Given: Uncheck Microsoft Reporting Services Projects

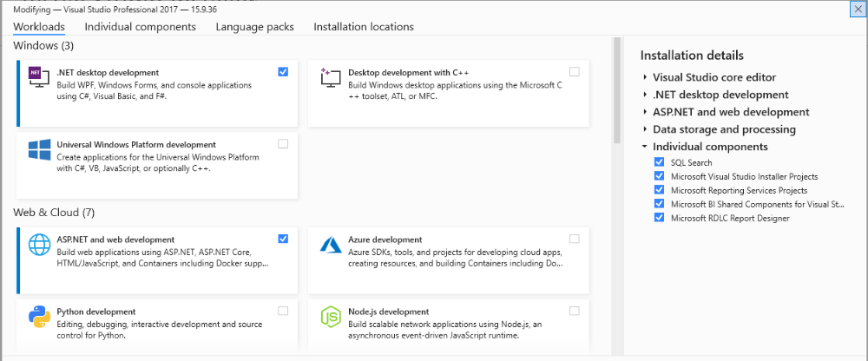Looking at the screenshot, I should click(659, 190).
